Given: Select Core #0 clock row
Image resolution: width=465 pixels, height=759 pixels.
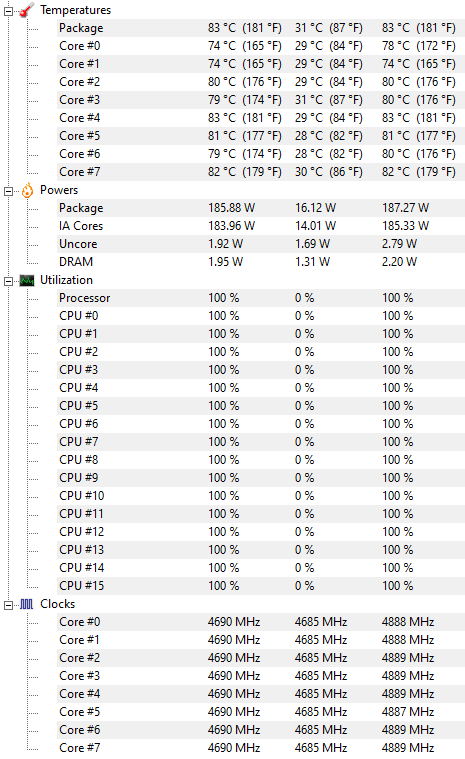Looking at the screenshot, I should coord(261,622).
